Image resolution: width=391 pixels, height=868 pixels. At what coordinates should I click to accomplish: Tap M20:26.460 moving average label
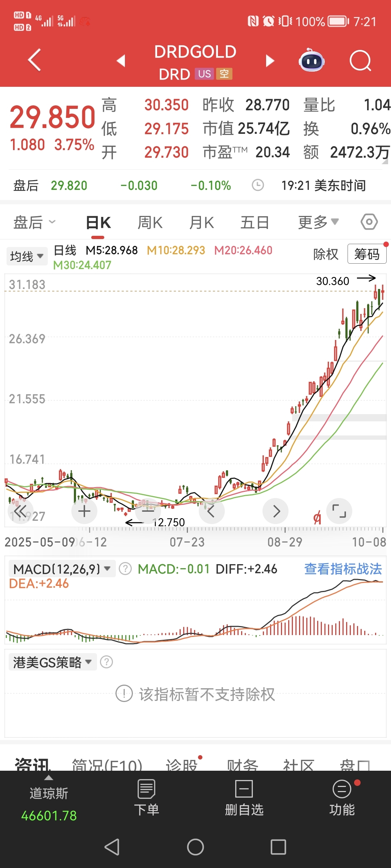(x=243, y=250)
